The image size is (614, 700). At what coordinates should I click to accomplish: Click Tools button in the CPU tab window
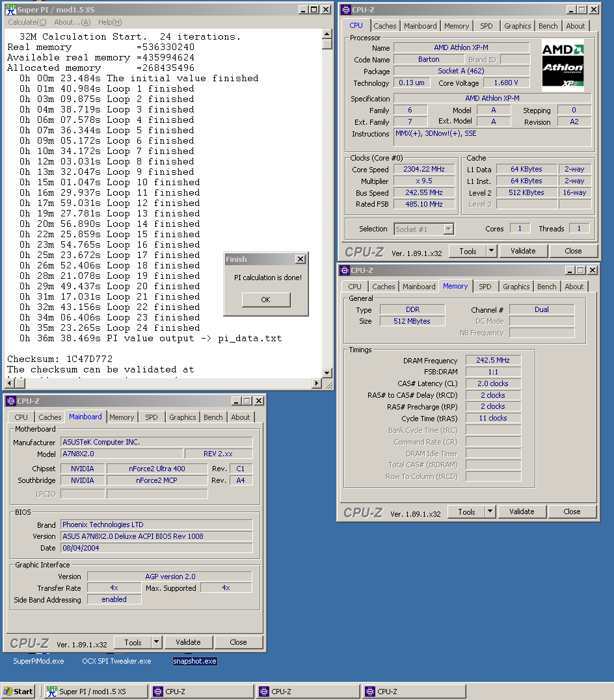[468, 252]
